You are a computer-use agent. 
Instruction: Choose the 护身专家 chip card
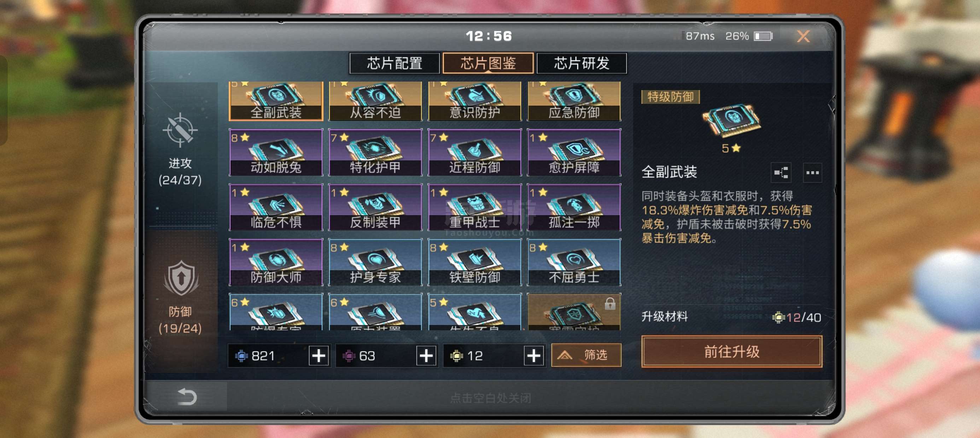tap(375, 262)
